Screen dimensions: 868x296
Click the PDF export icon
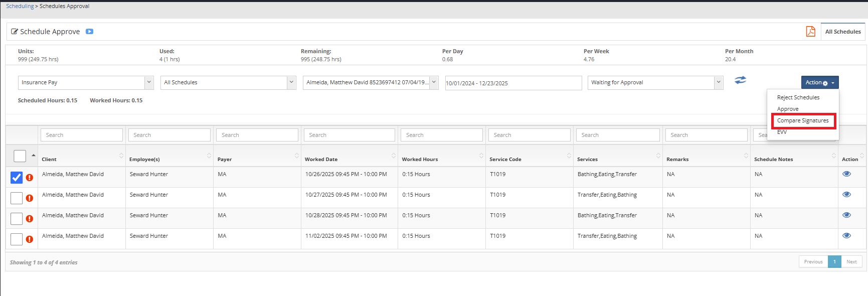(810, 32)
